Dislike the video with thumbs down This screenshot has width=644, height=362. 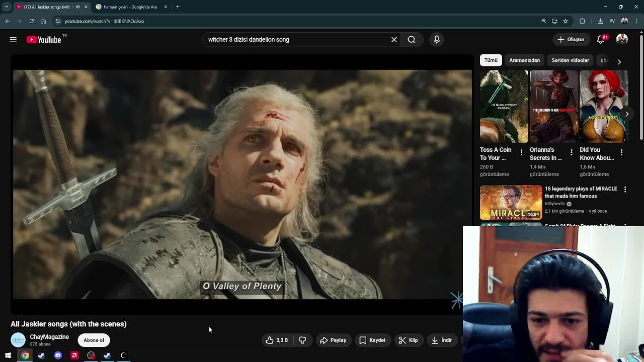tap(302, 340)
